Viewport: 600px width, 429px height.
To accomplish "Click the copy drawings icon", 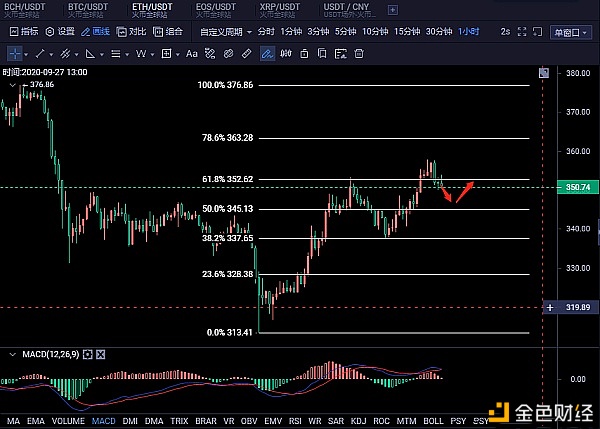I will [x=322, y=54].
